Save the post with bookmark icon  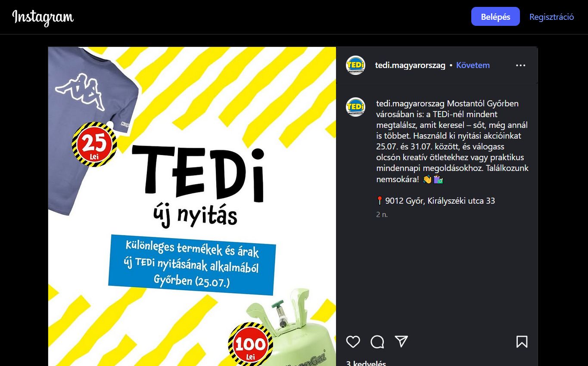pos(522,341)
